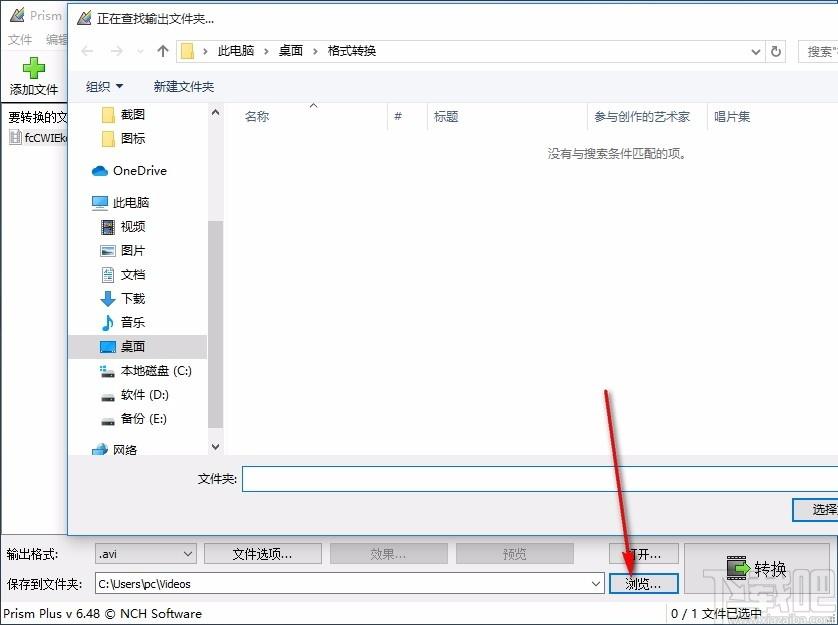Click the search box
The width and height of the screenshot is (838, 625).
[818, 52]
